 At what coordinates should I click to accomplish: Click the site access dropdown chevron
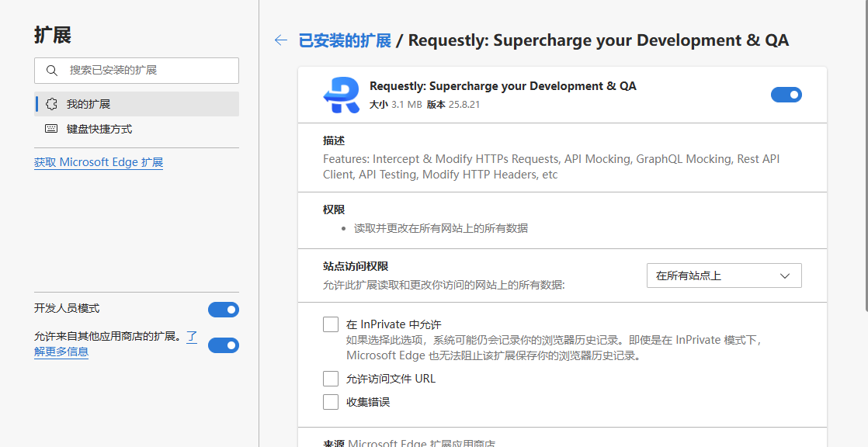click(785, 275)
